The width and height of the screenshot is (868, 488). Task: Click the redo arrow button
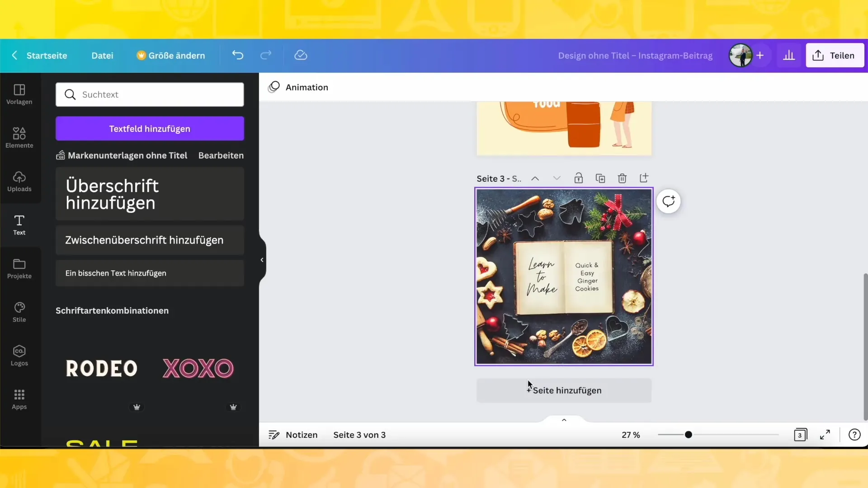click(266, 56)
